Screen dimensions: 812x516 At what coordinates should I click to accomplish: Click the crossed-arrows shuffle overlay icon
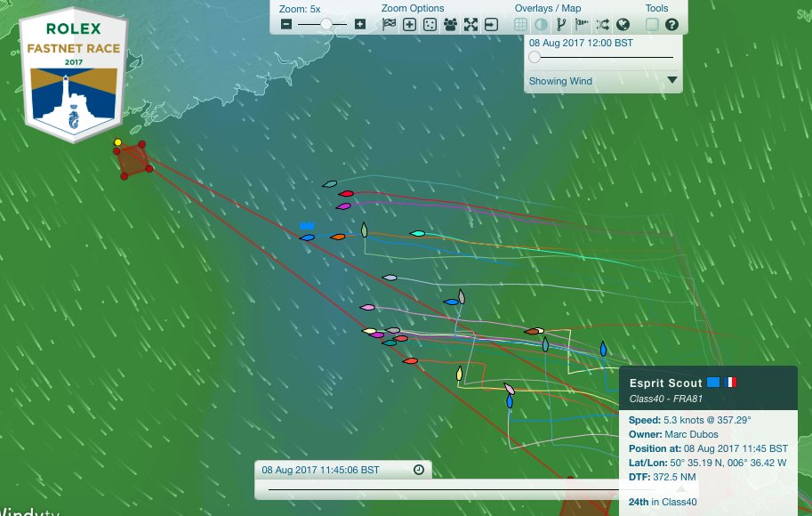(x=602, y=24)
